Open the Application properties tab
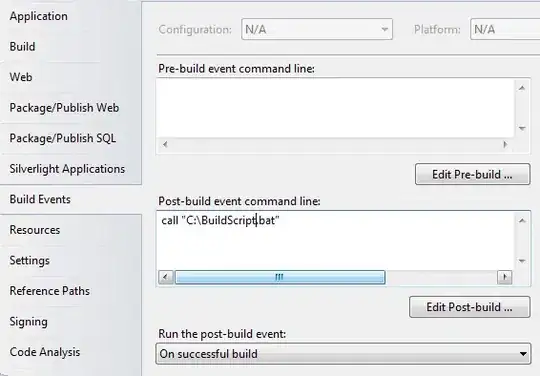This screenshot has height=376, width=540. (39, 16)
